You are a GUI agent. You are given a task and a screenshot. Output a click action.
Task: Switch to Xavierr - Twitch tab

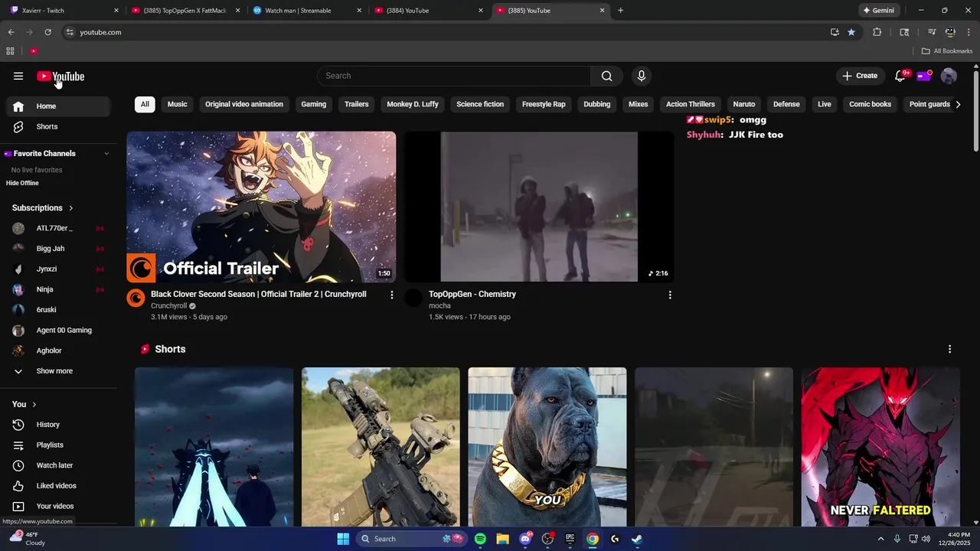click(x=64, y=11)
